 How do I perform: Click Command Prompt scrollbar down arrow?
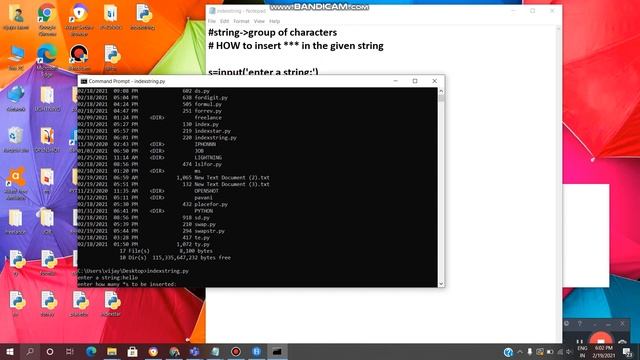click(x=441, y=284)
